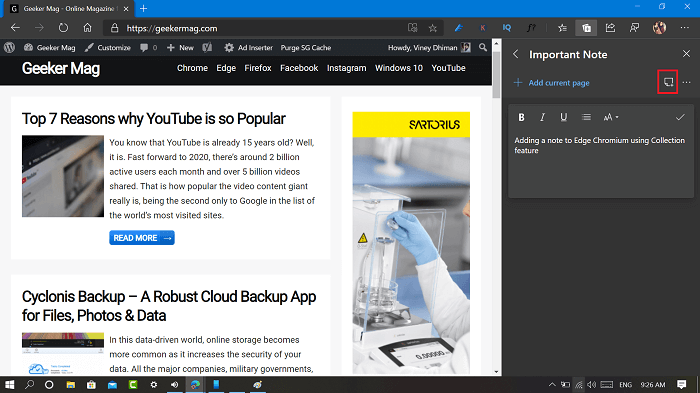Click inside the note text area
This screenshot has height=393, width=700.
tap(601, 163)
